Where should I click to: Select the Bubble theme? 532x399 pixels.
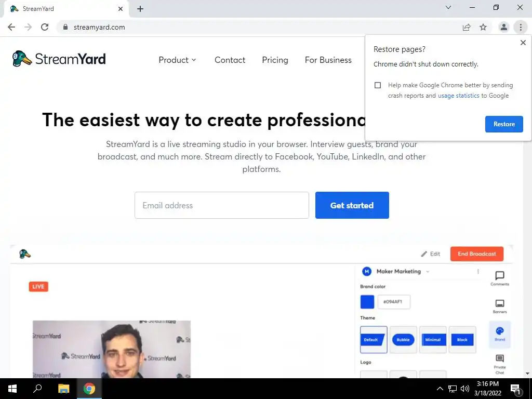click(x=403, y=340)
